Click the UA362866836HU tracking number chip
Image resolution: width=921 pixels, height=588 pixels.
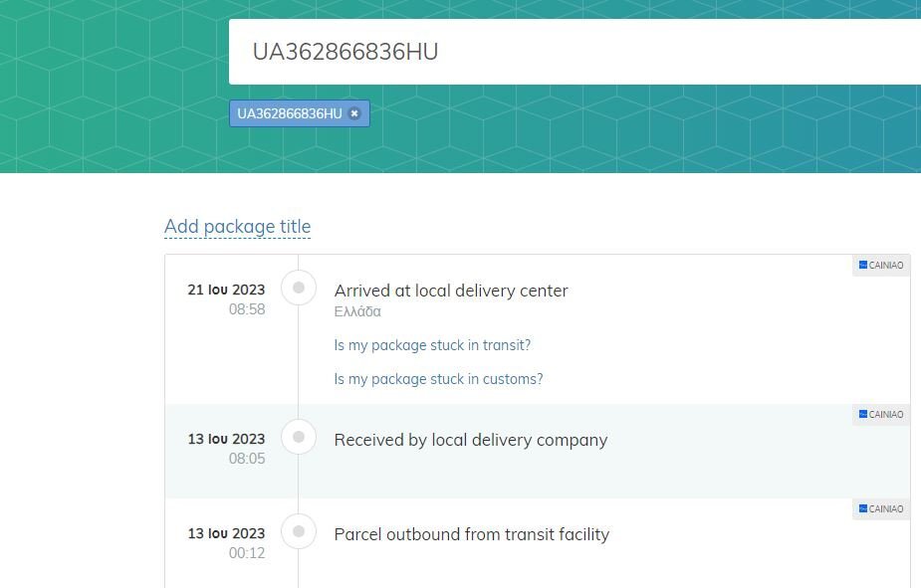coord(290,113)
